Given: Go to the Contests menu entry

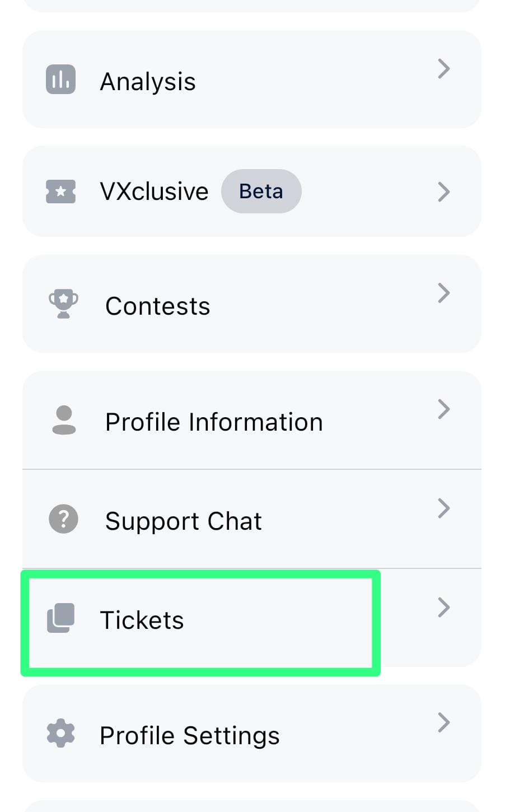Looking at the screenshot, I should (x=158, y=306).
